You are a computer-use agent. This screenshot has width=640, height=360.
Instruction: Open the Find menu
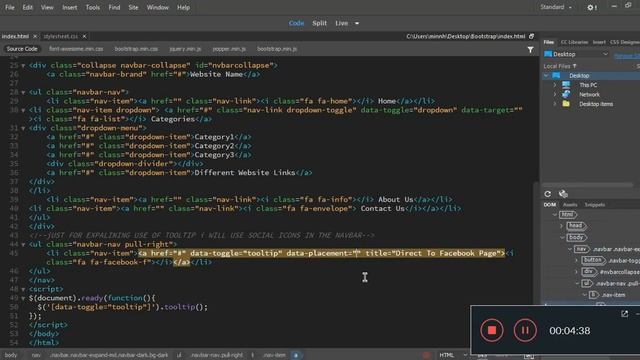click(114, 7)
